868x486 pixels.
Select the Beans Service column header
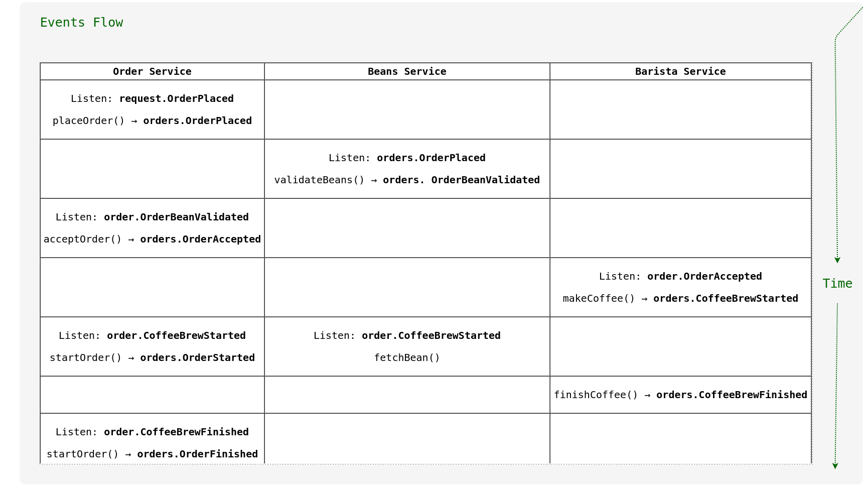pyautogui.click(x=407, y=71)
